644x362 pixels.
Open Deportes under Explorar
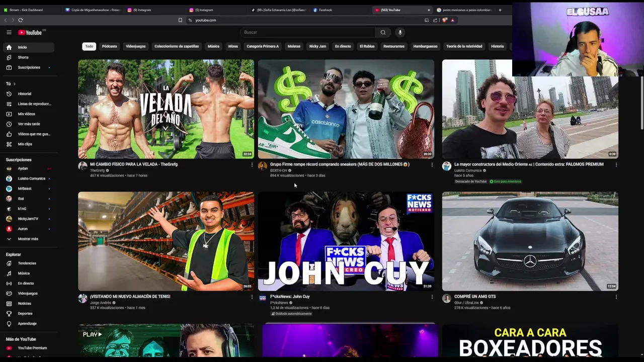tap(28, 313)
